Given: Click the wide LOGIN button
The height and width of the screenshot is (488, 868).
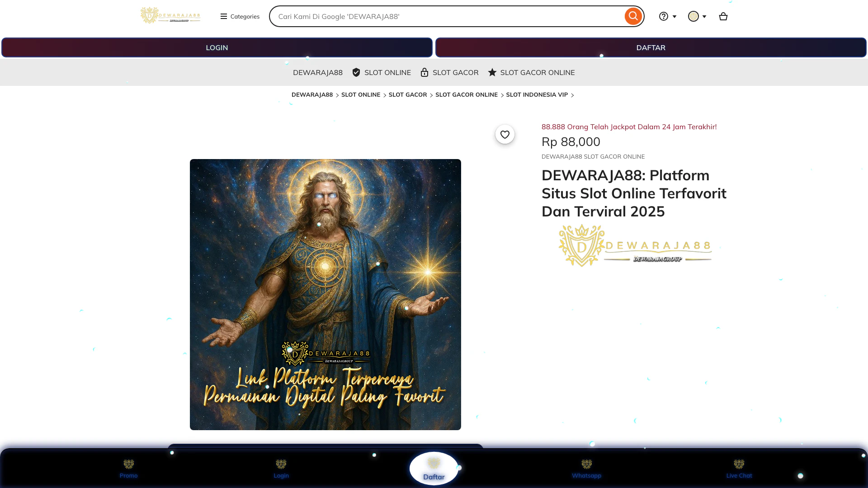Looking at the screenshot, I should [x=217, y=47].
